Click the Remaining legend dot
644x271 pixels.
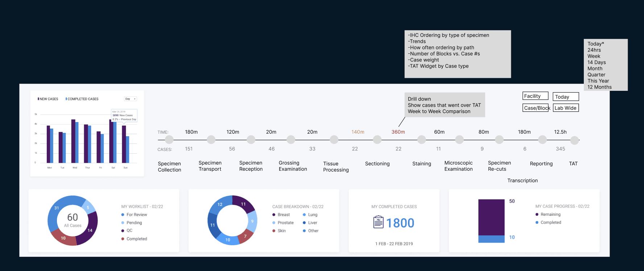coord(537,214)
